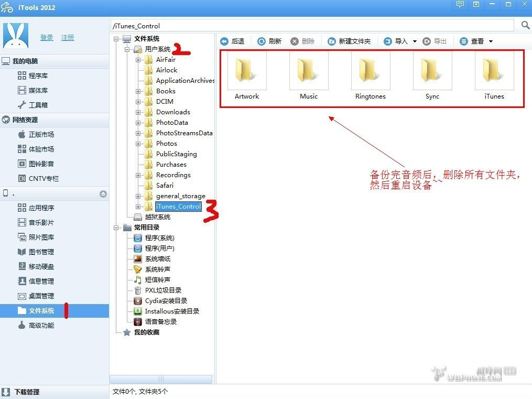Click 新建文件夹 new folder button

pos(349,41)
